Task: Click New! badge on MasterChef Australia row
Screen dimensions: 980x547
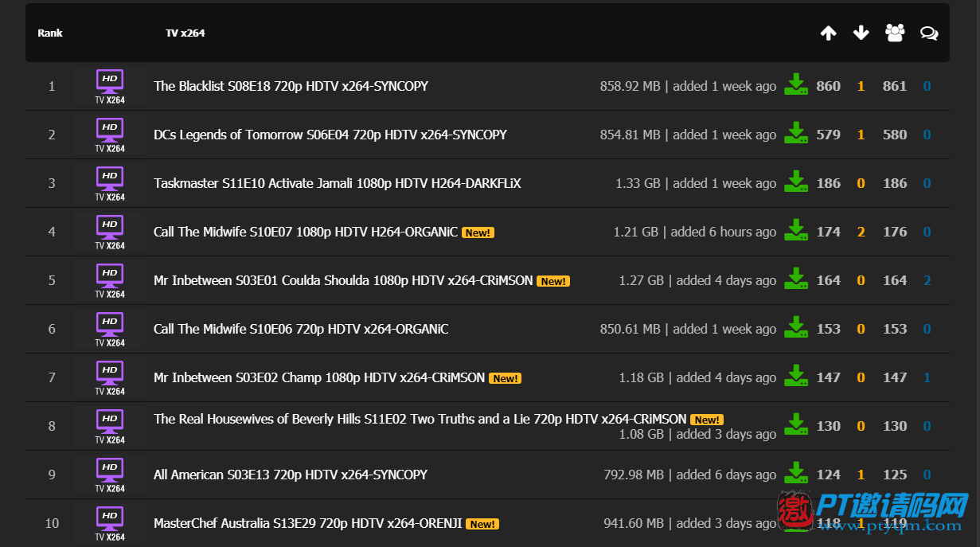Action: pos(482,524)
